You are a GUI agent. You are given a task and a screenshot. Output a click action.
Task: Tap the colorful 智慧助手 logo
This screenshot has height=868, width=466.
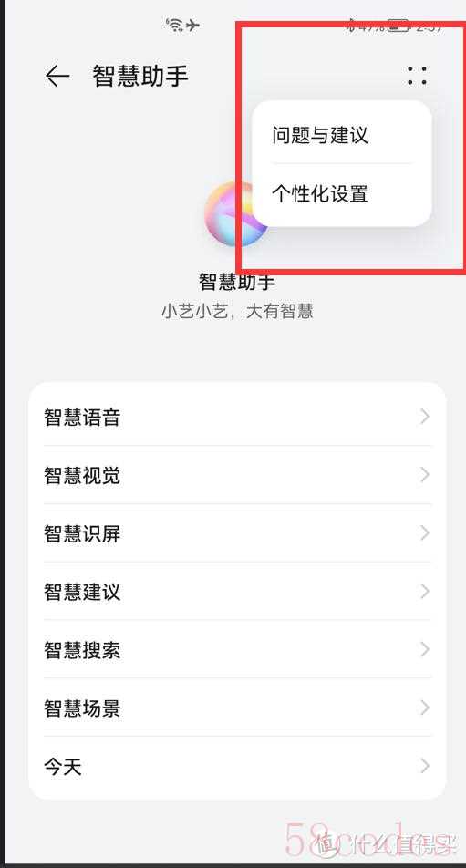[x=237, y=214]
